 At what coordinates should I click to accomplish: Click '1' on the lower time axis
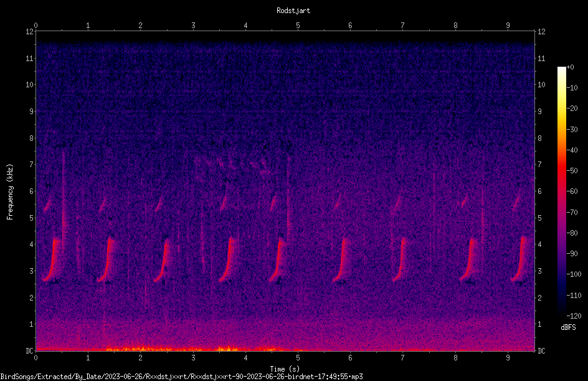[x=88, y=358]
